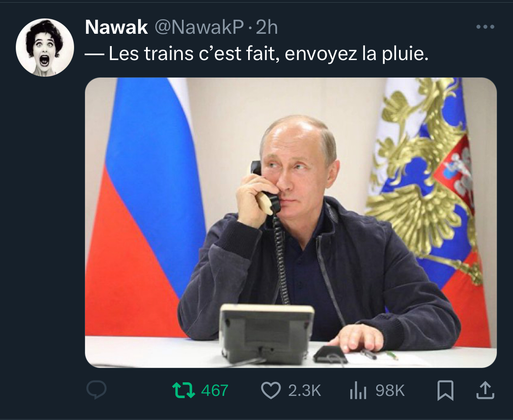513x420 pixels.
Task: Click the 98K views count
Action: (390, 391)
